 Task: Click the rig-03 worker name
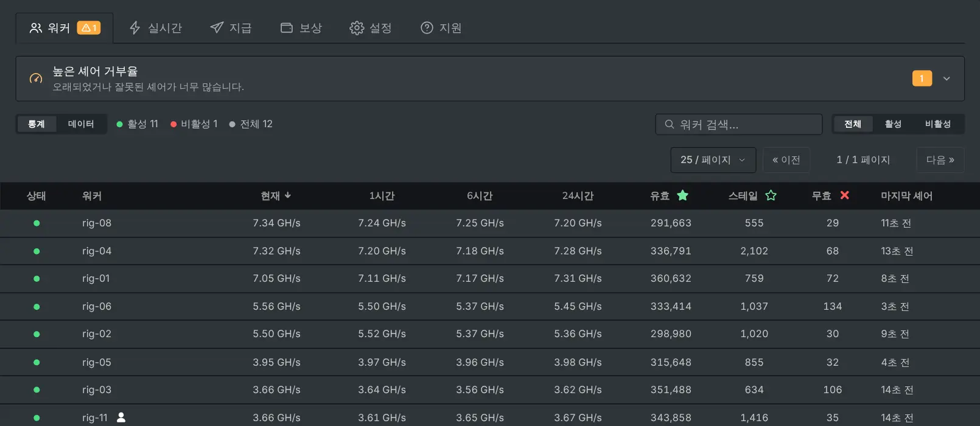click(x=97, y=390)
